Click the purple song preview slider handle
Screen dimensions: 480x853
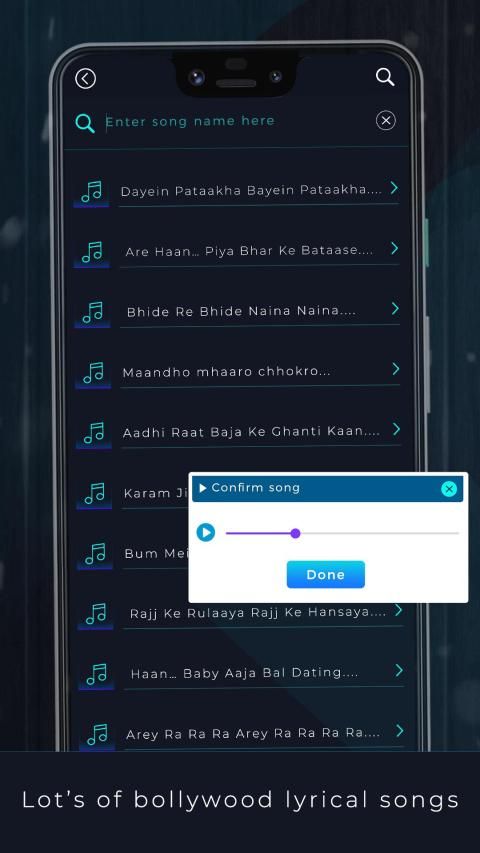[296, 533]
